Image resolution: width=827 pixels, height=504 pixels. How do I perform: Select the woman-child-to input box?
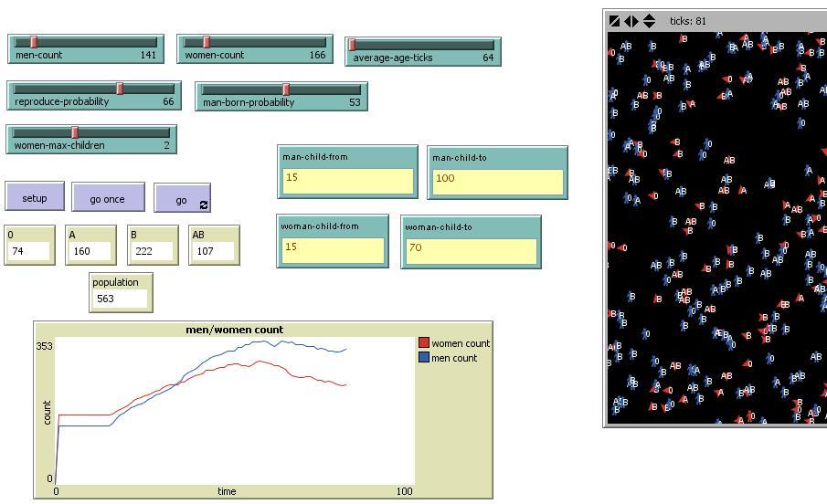471,249
